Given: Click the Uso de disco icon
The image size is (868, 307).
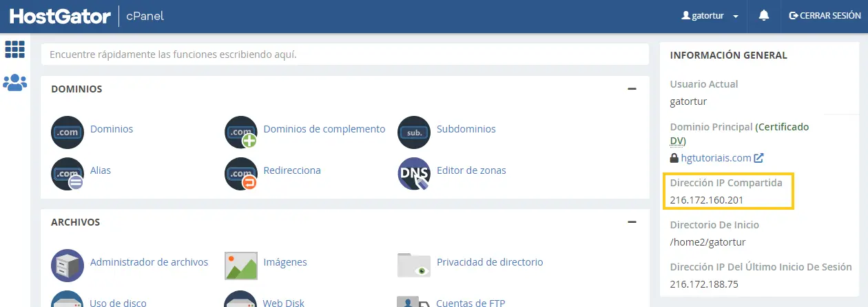Looking at the screenshot, I should pyautogui.click(x=68, y=300).
